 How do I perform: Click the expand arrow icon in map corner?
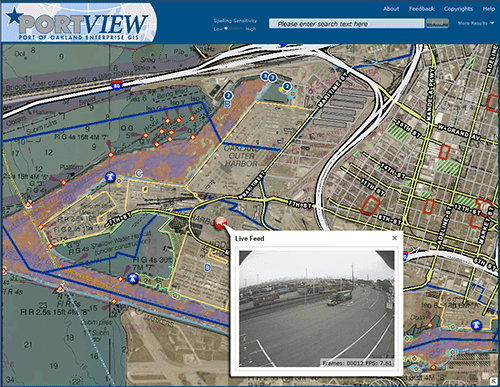(x=493, y=380)
